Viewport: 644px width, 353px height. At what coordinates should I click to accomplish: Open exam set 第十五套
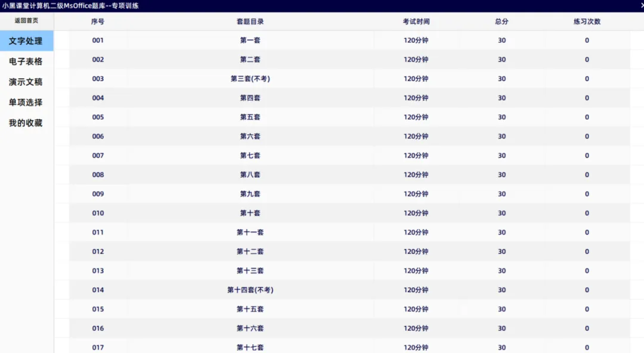pyautogui.click(x=250, y=309)
